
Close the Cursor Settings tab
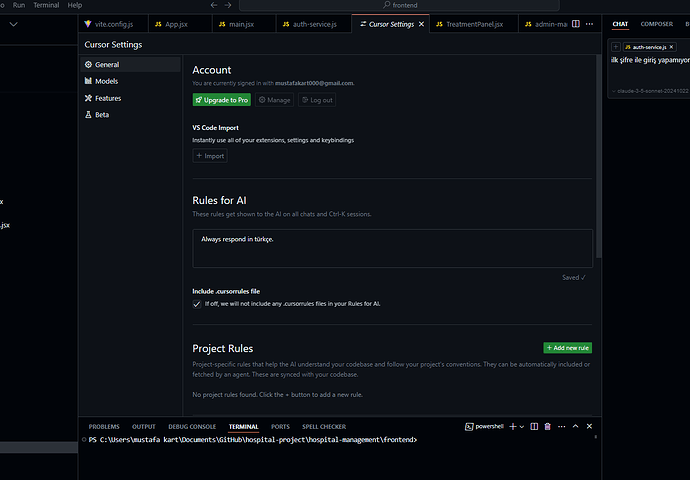point(422,24)
